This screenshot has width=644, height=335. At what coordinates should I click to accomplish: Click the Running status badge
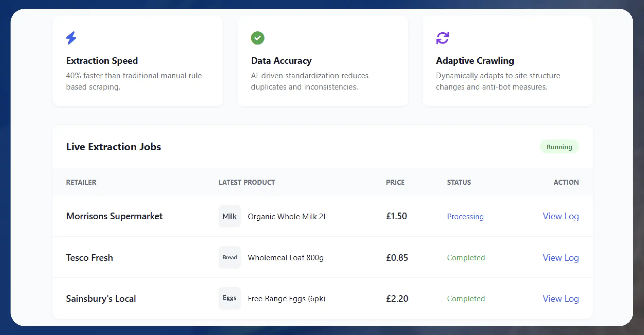[x=559, y=147]
